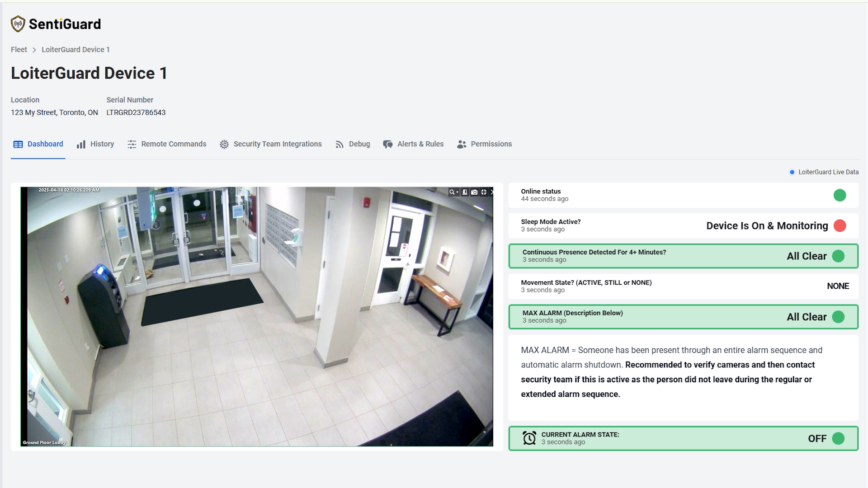
Task: Click Continuous Presence Detected For 4+ Minutes?
Action: pyautogui.click(x=594, y=252)
